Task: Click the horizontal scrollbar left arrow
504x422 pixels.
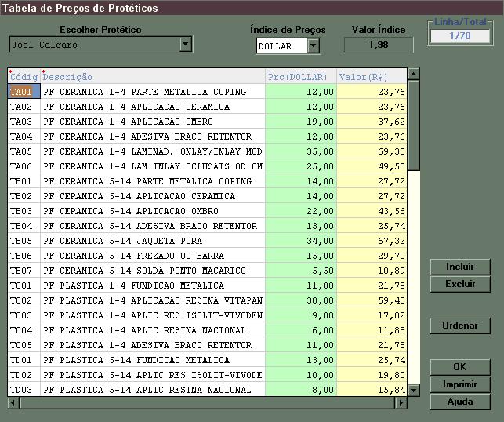Action: coord(13,402)
